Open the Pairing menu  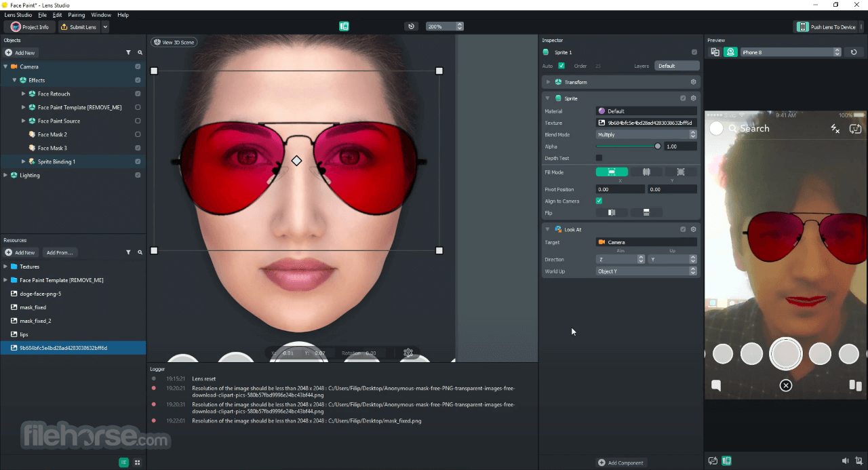click(x=77, y=15)
